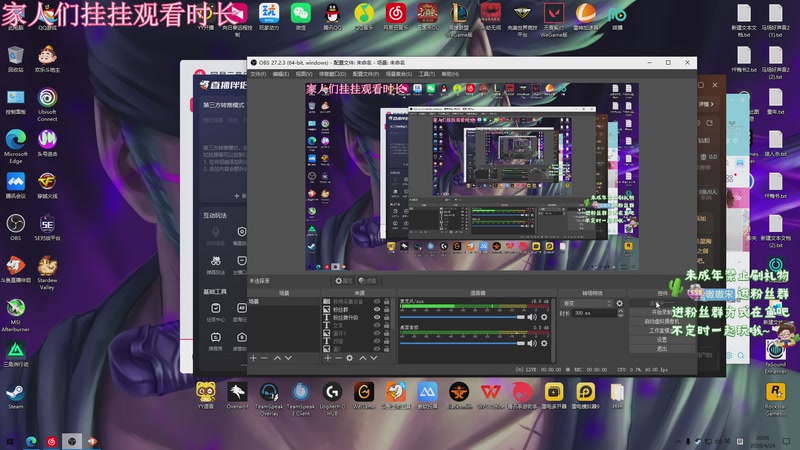Open the TeamSpeak 3 Client desktop icon

point(301,399)
